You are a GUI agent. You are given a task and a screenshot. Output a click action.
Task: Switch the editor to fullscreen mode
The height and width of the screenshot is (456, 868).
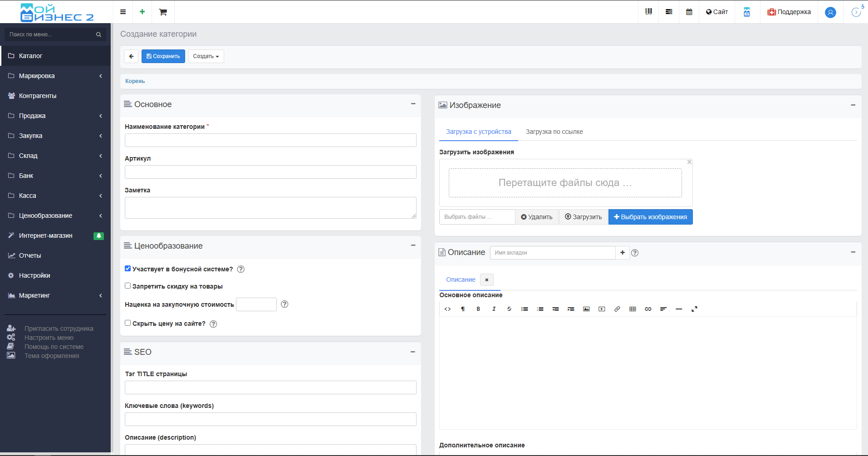[x=694, y=309]
